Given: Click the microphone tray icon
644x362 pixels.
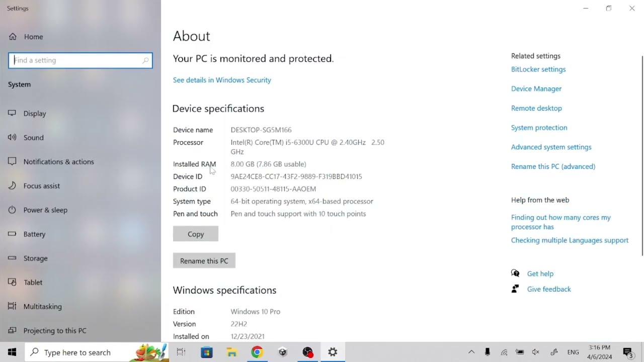Looking at the screenshot, I should click(x=488, y=352).
